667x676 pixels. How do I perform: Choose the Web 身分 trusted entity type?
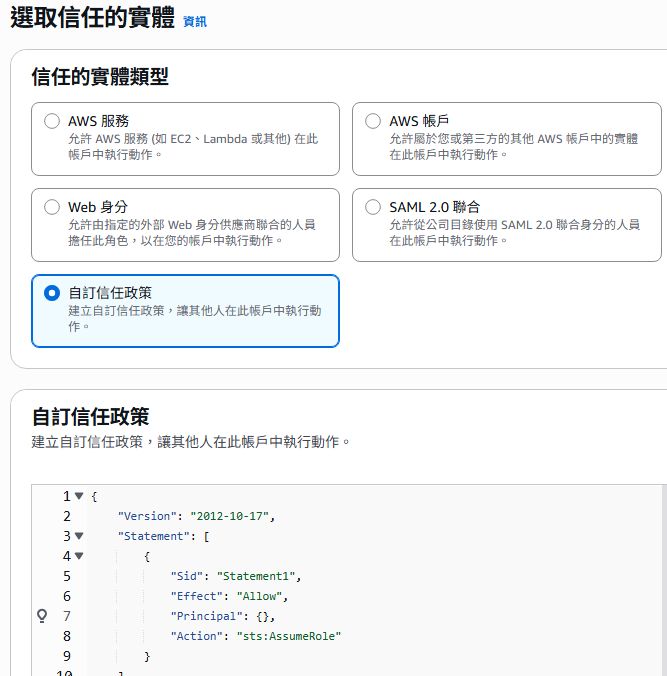[52, 207]
